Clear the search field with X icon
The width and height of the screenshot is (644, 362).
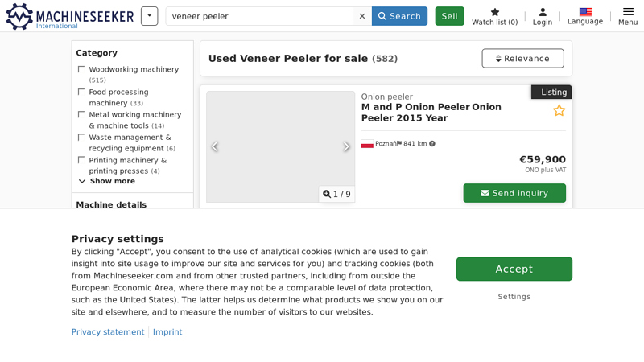pos(362,16)
